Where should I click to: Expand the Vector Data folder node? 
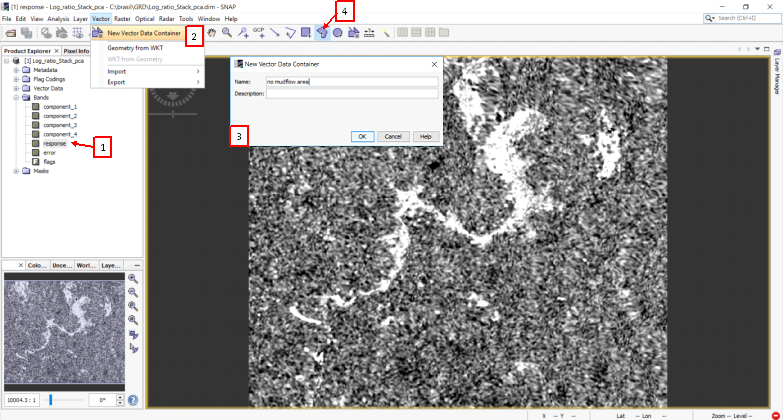(16, 88)
